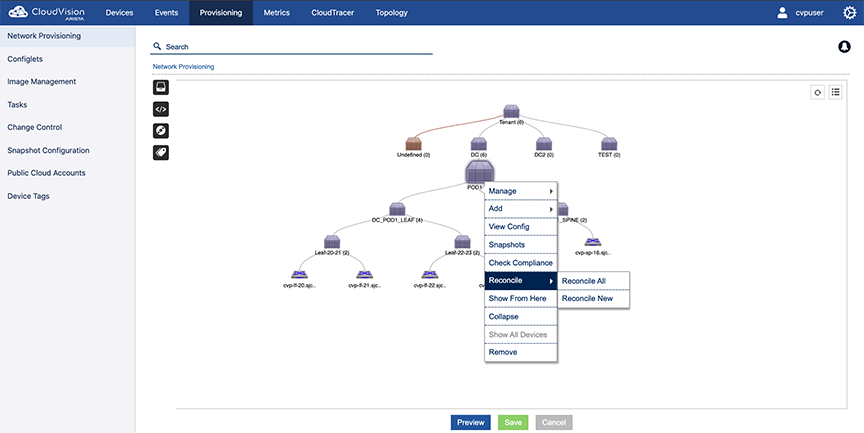Select device cvp-lf-22.sjc
The height and width of the screenshot is (433, 864).
tap(430, 274)
